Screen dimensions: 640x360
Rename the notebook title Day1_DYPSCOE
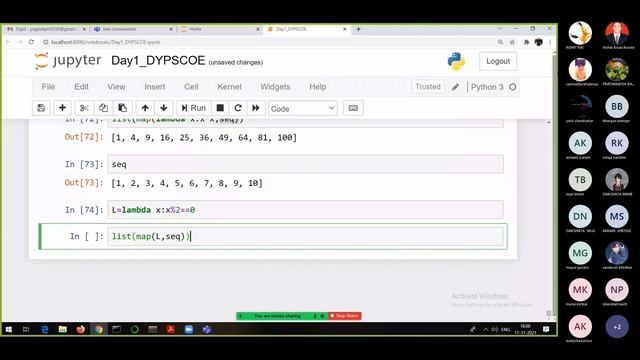coord(158,61)
